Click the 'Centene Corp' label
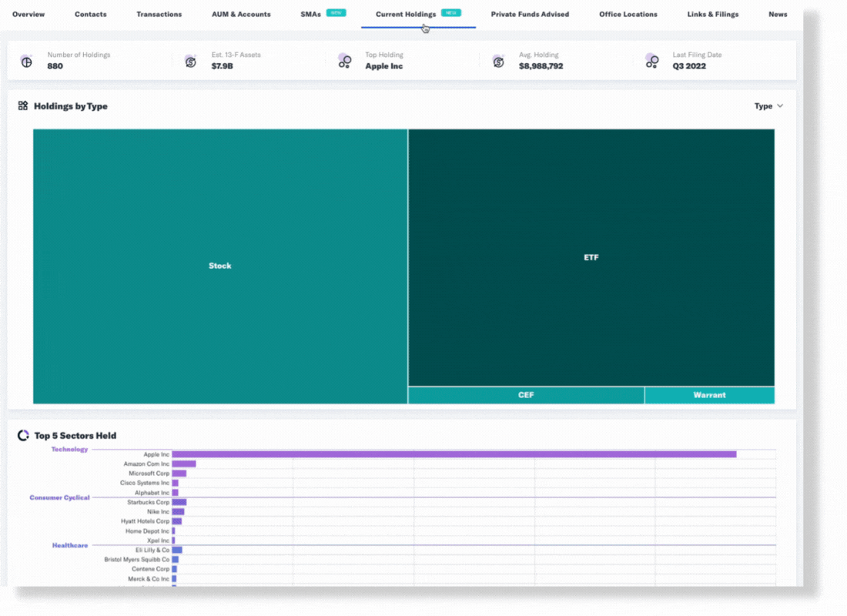 151,570
